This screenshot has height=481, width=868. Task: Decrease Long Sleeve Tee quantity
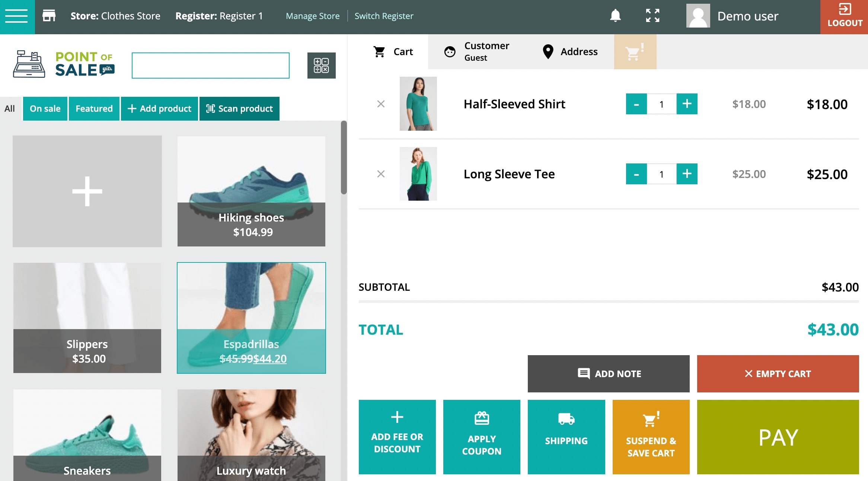tap(636, 174)
